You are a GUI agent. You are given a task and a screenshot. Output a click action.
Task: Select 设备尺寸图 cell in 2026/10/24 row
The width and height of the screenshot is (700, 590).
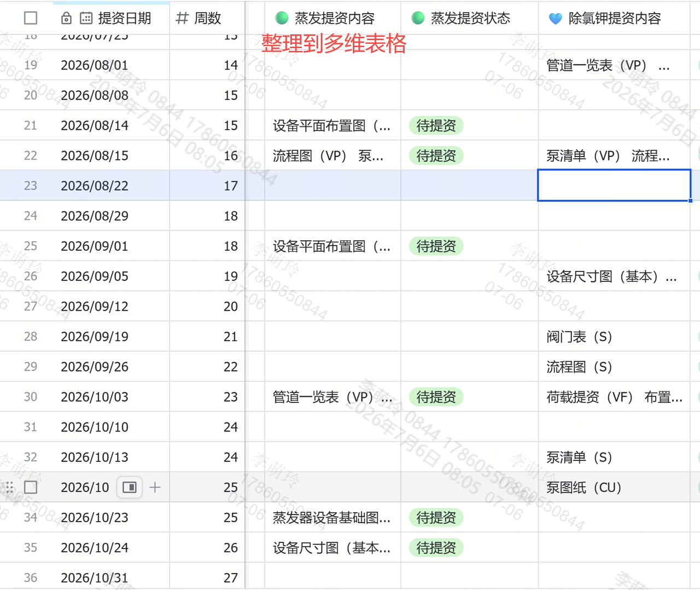pos(333,547)
